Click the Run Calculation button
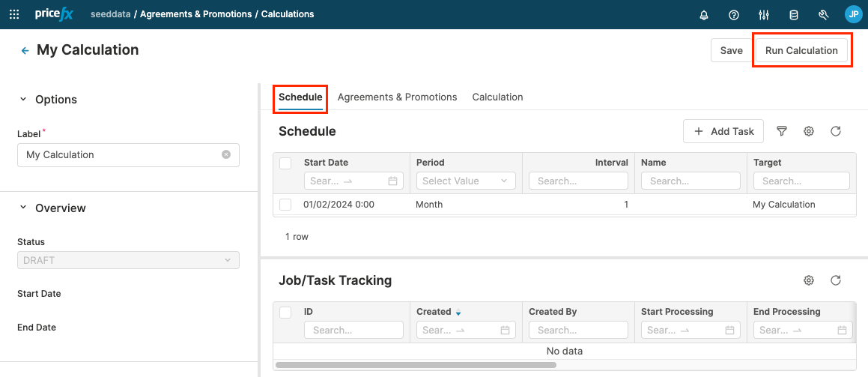 [x=801, y=50]
